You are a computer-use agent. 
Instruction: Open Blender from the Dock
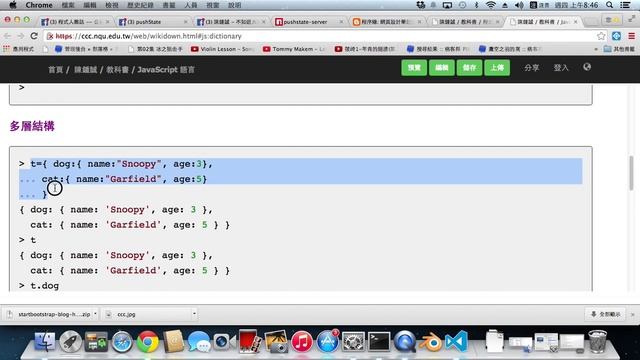click(x=431, y=341)
